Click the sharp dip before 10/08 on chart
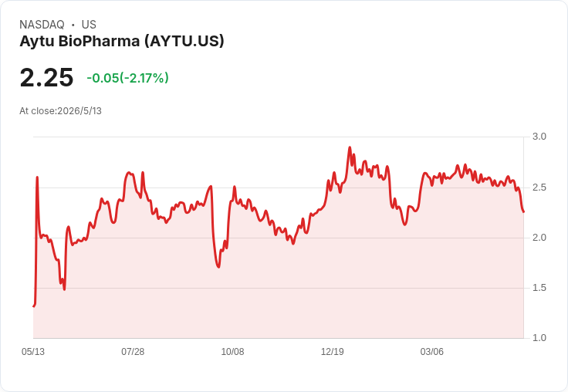568x392 pixels. pyautogui.click(x=218, y=267)
